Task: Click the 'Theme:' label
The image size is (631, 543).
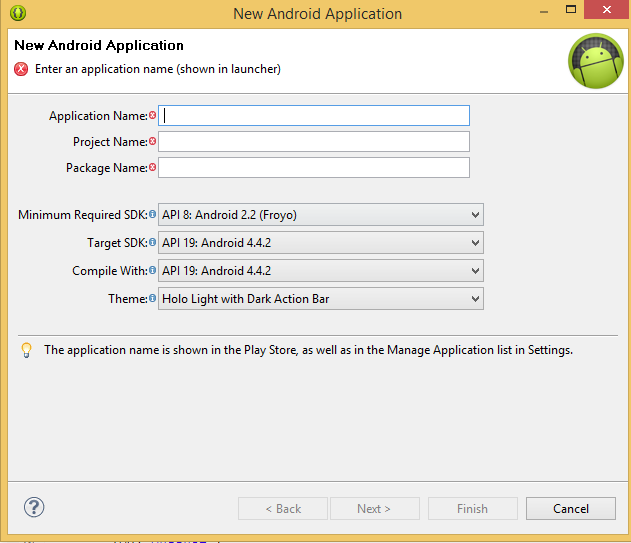Action: coord(128,299)
